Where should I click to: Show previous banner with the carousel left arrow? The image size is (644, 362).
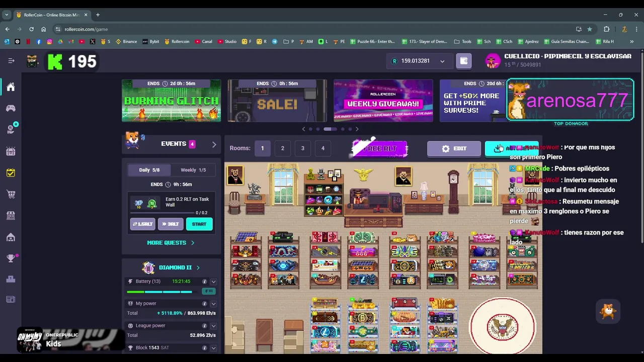pos(303,129)
